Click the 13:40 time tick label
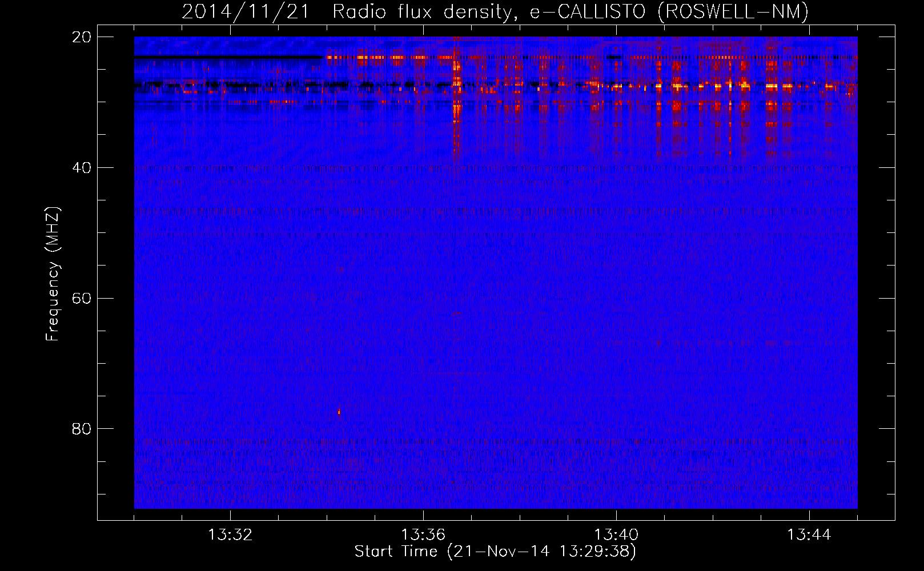Image resolution: width=924 pixels, height=571 pixels. [616, 535]
